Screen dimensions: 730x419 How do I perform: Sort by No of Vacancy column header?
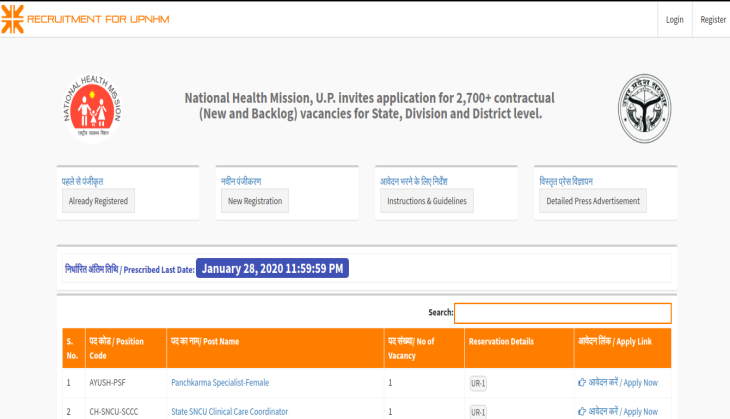424,348
